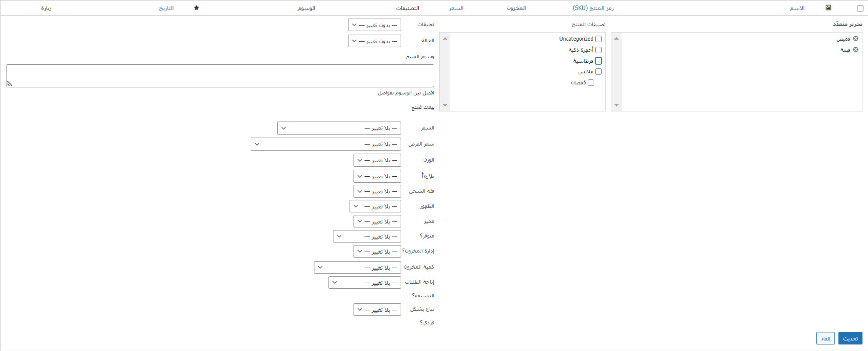
Task: Sort by رمز المنتج (SKU) column header
Action: click(x=593, y=9)
